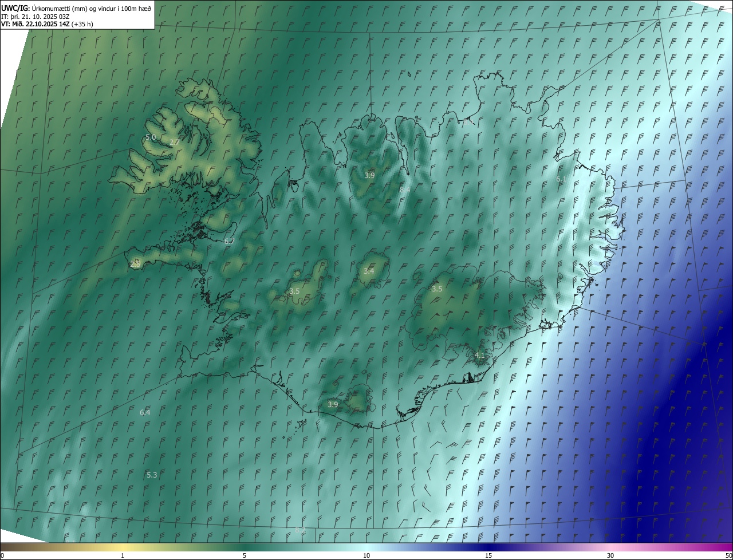The image size is (733, 560).
Task: Click the '3.4' value on the central glacier
Action: click(369, 271)
